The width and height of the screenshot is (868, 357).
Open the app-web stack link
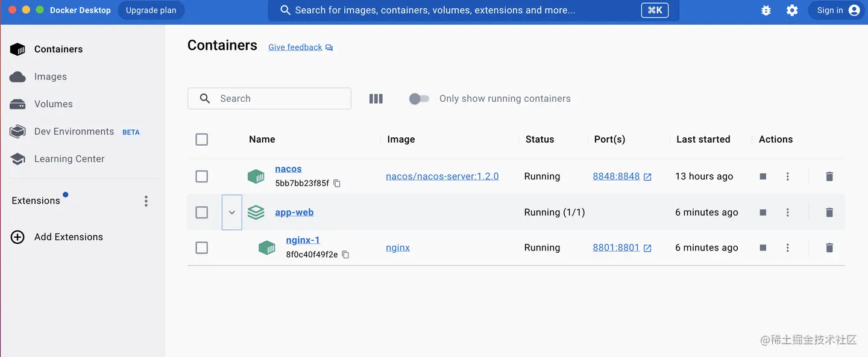(x=294, y=213)
